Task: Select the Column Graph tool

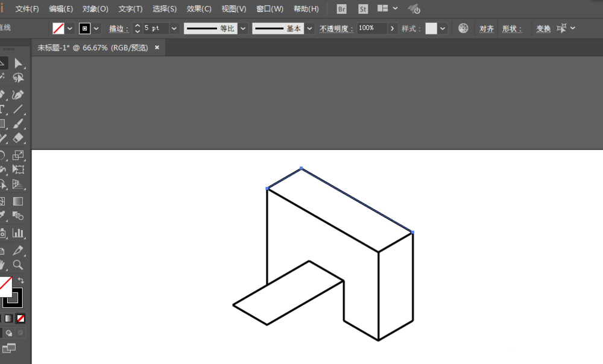Action: 17,233
